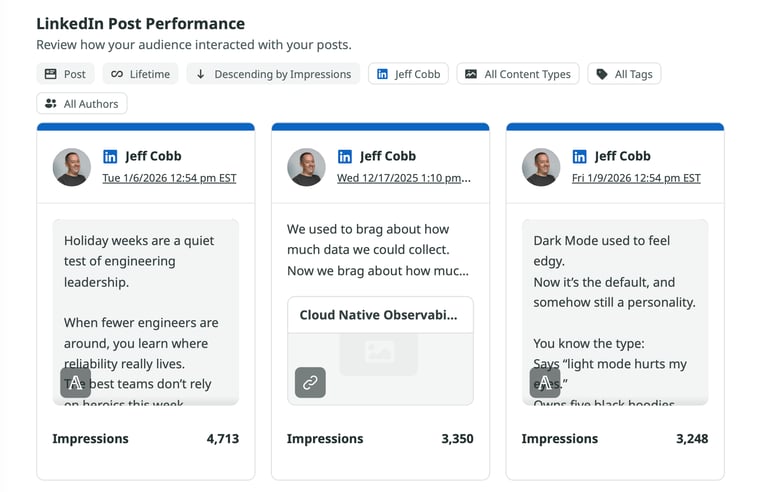Click the text-type icon on Dark Mode post
Screen dimensions: 768x492
pos(545,382)
